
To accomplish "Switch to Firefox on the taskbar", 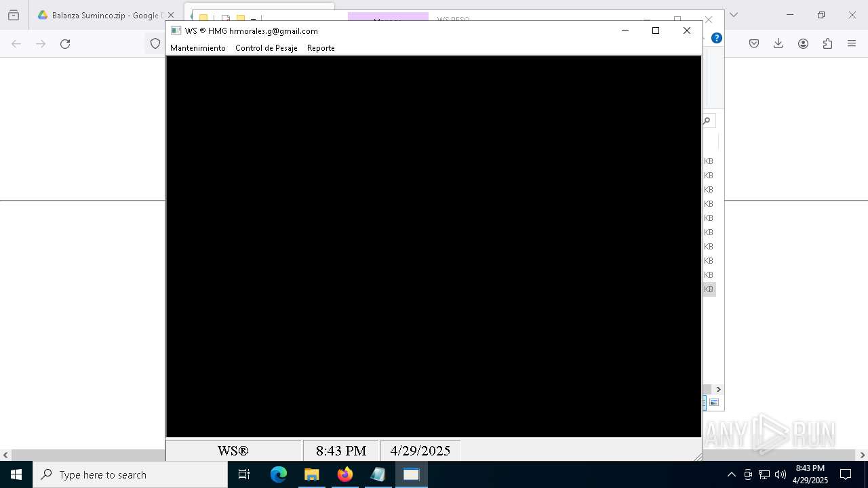I will click(345, 474).
